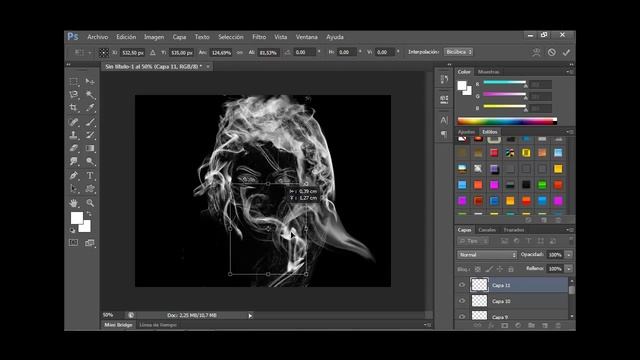Select the Eraser tool
The height and width of the screenshot is (360, 640).
pos(73,148)
